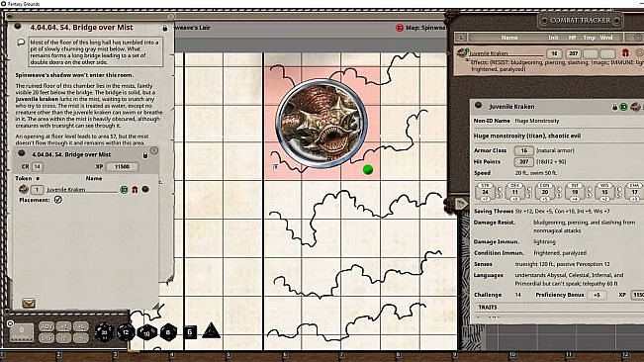Click the Placement checkmark button
Viewport: 644px width, 362px height.
(58, 200)
